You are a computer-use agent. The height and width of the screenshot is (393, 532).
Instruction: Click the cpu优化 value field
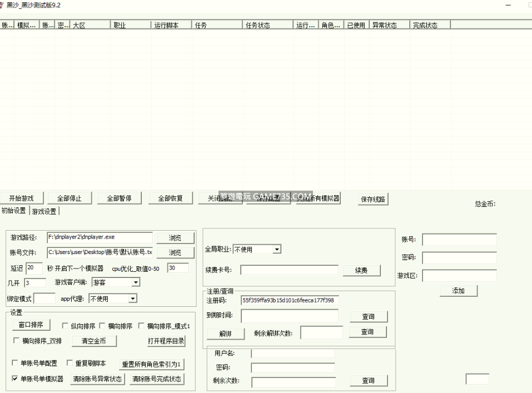(178, 268)
